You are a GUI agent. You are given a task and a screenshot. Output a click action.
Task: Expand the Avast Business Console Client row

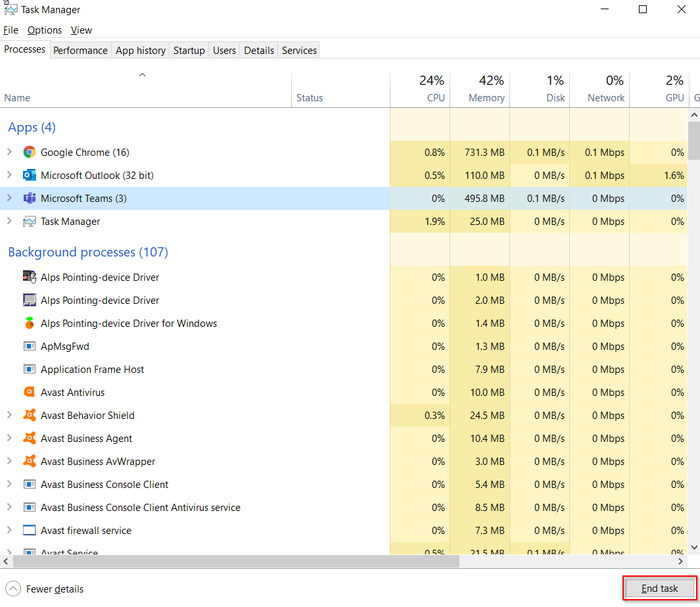tap(9, 484)
